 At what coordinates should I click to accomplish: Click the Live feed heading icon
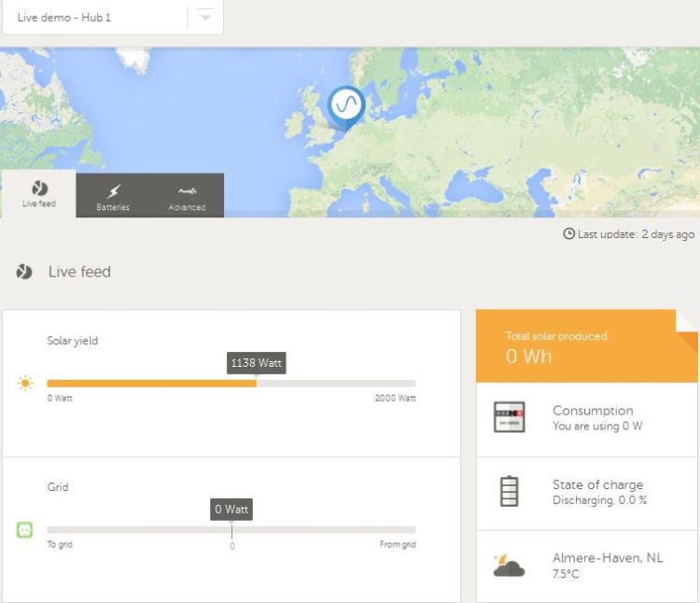coord(24,272)
